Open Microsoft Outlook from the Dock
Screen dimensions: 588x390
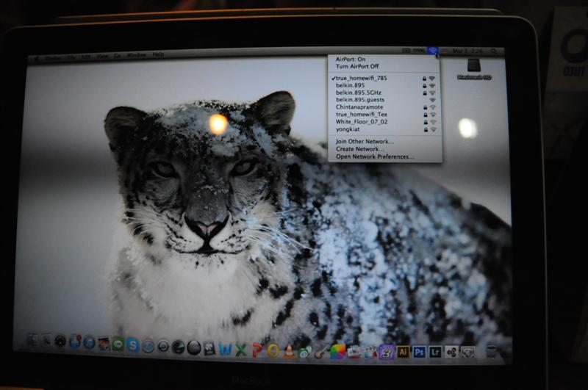click(x=273, y=351)
